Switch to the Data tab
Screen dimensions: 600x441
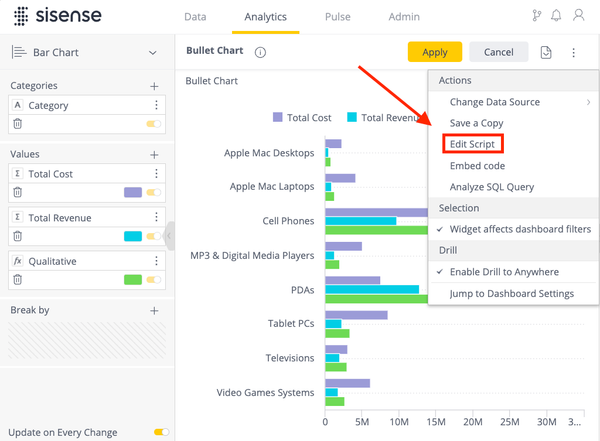[195, 17]
